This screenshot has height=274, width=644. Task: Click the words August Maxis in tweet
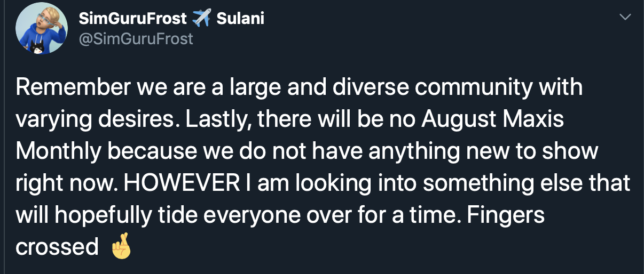tap(492, 119)
